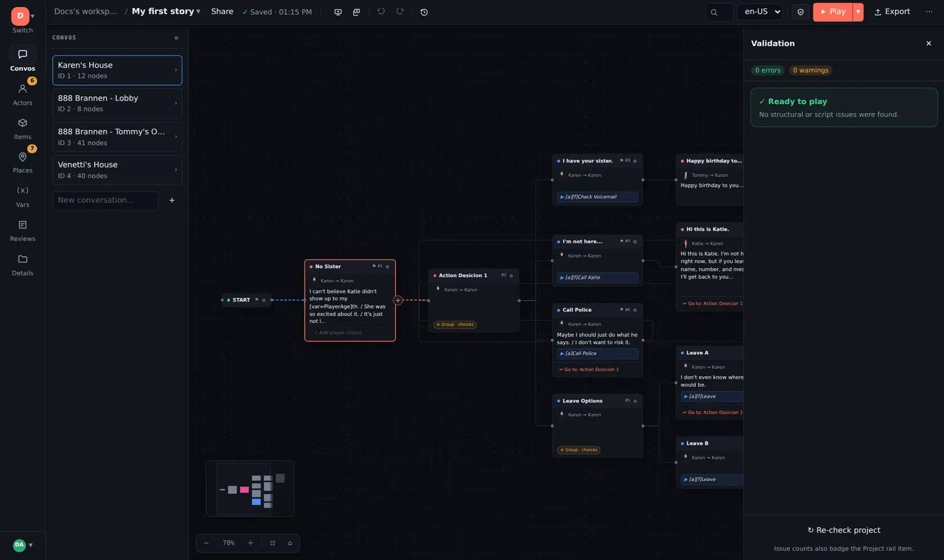Image resolution: width=944 pixels, height=560 pixels.
Task: Click the START node
Action: pos(247,300)
